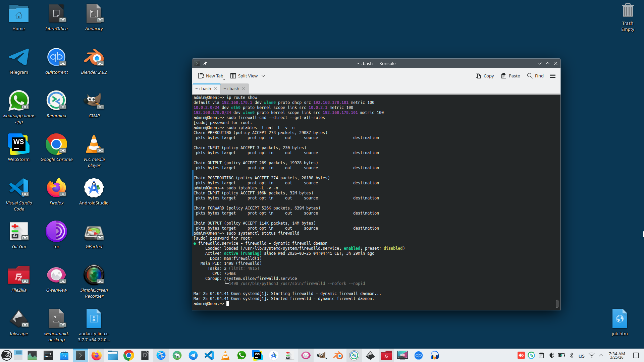The image size is (644, 362).
Task: Click Firefox icon in taskbar
Action: pyautogui.click(x=97, y=355)
